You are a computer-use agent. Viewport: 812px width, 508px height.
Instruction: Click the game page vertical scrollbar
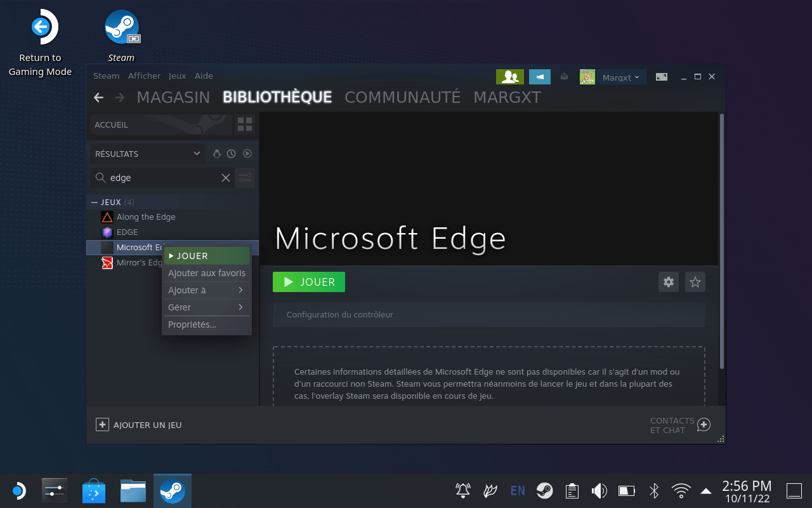722,240
